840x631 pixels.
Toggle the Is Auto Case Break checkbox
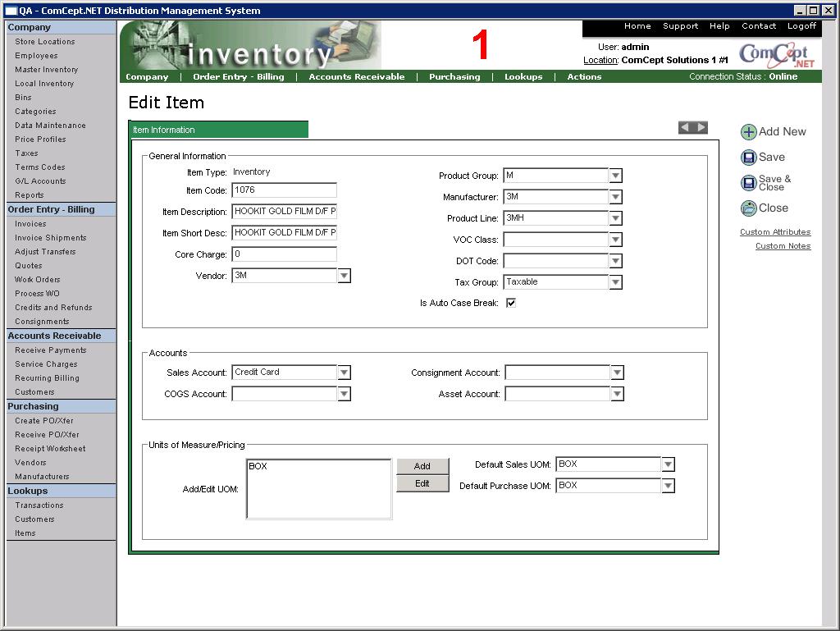click(511, 303)
